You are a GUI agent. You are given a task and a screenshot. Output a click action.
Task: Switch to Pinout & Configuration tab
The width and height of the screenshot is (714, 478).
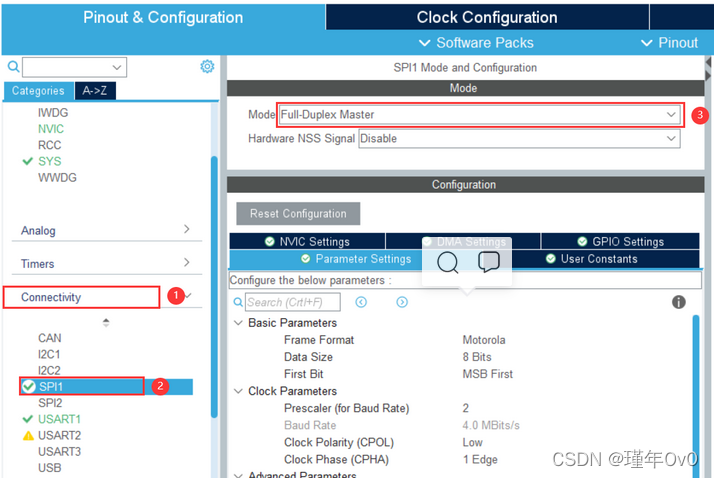pyautogui.click(x=163, y=17)
